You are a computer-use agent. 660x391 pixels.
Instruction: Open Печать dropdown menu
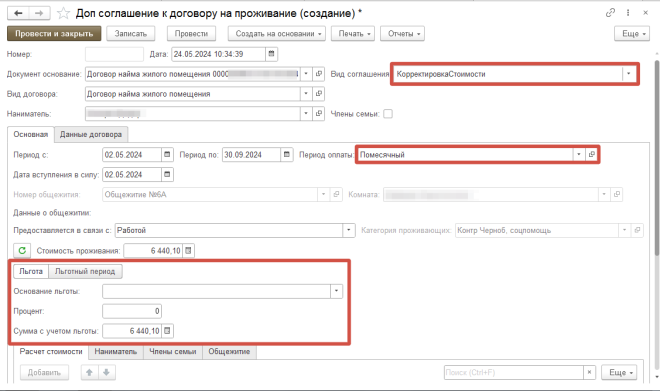pos(353,34)
